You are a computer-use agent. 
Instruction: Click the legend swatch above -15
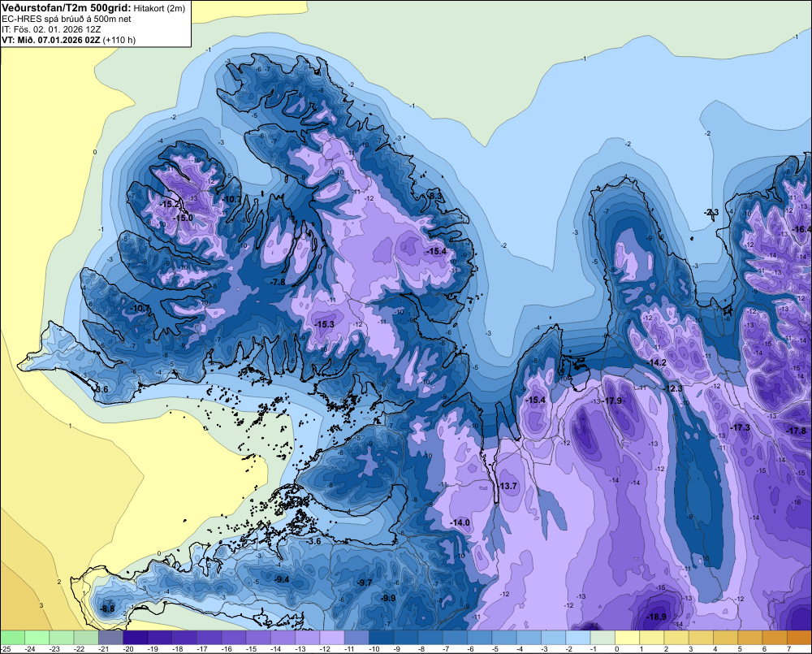click(x=258, y=637)
